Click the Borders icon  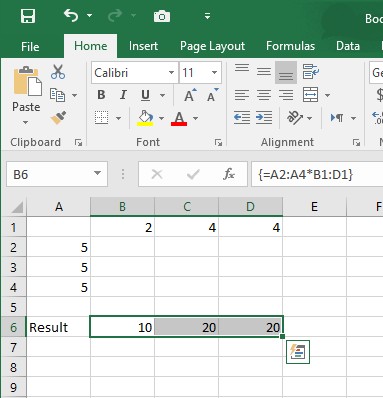click(x=101, y=118)
